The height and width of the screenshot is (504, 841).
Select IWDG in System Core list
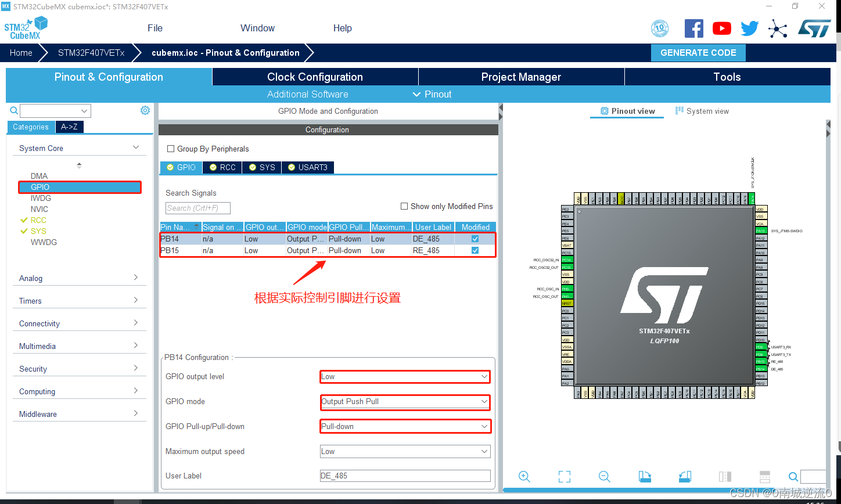click(41, 198)
